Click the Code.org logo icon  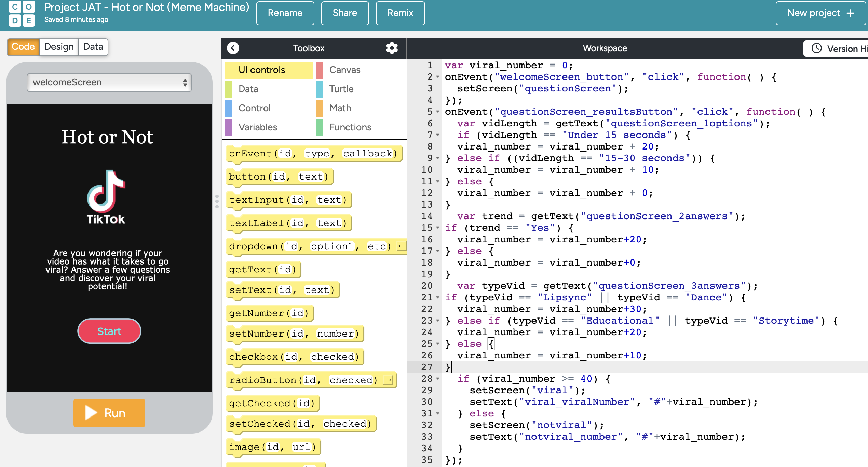click(x=22, y=13)
